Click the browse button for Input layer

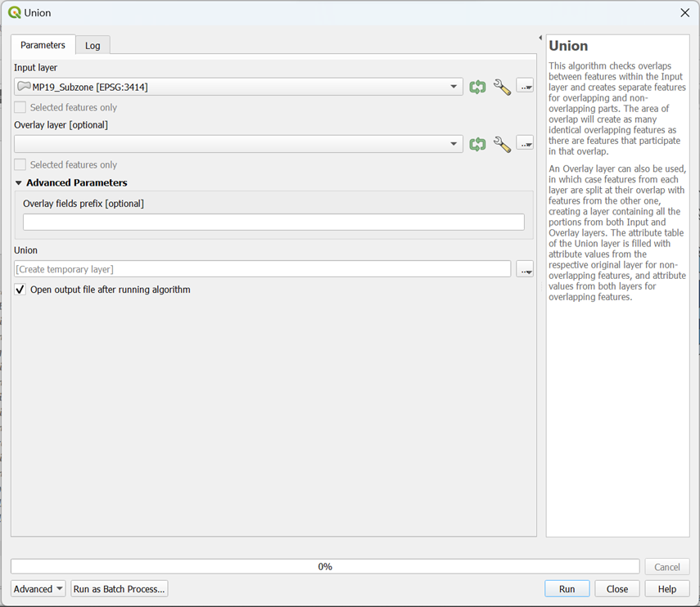(525, 86)
